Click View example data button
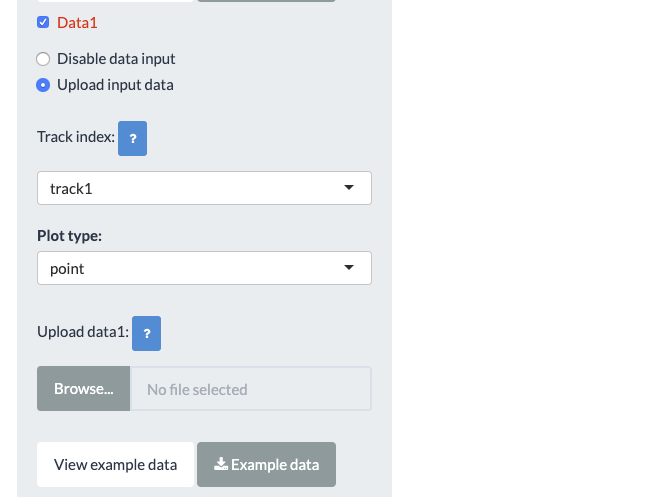 tap(115, 465)
